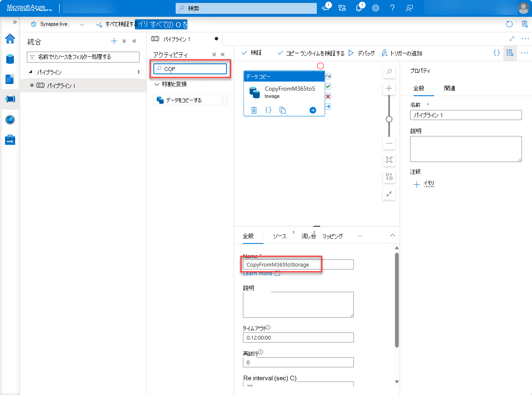Switch to the マッピング tab
Screen dimensions: 532x395
332,236
